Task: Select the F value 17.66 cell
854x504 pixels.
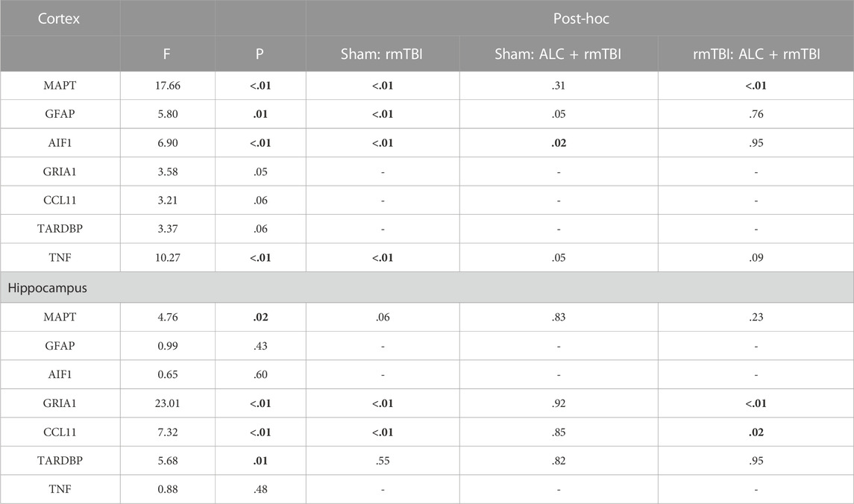Action: [x=168, y=86]
